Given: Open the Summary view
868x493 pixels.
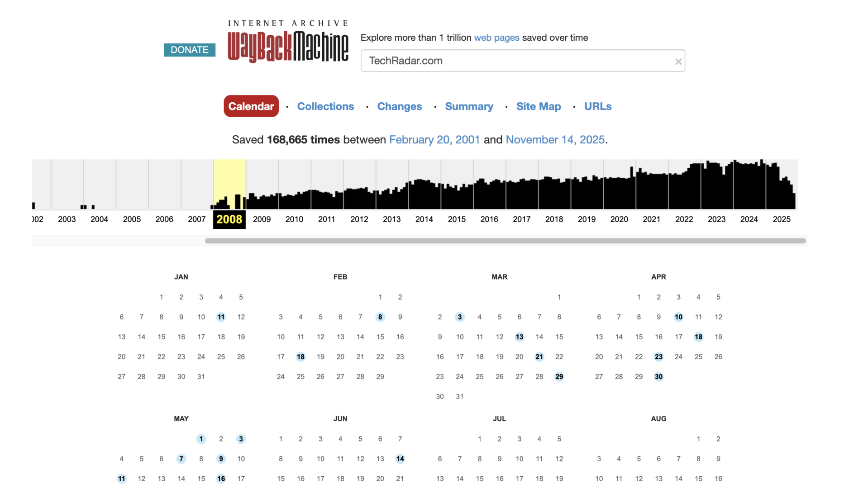Looking at the screenshot, I should pyautogui.click(x=469, y=106).
